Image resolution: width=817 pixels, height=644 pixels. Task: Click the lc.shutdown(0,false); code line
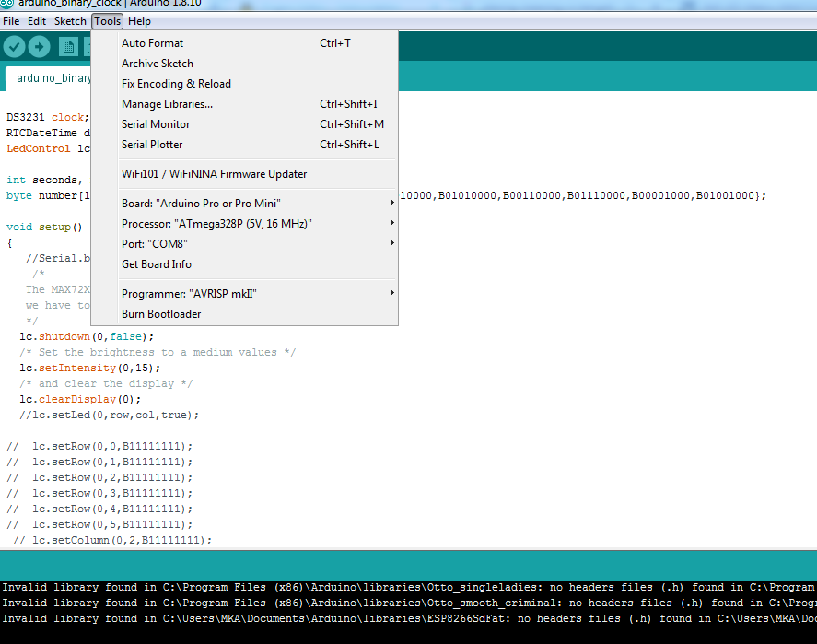(x=87, y=336)
